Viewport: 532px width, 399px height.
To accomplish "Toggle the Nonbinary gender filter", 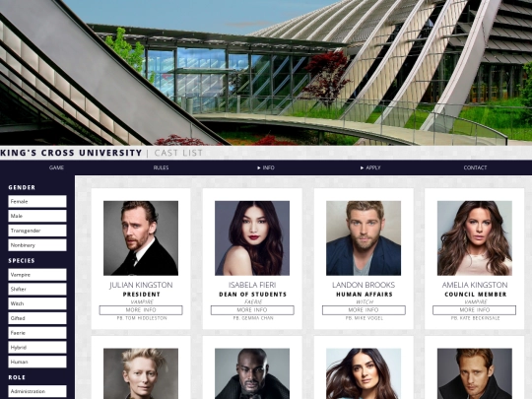I will pos(37,245).
